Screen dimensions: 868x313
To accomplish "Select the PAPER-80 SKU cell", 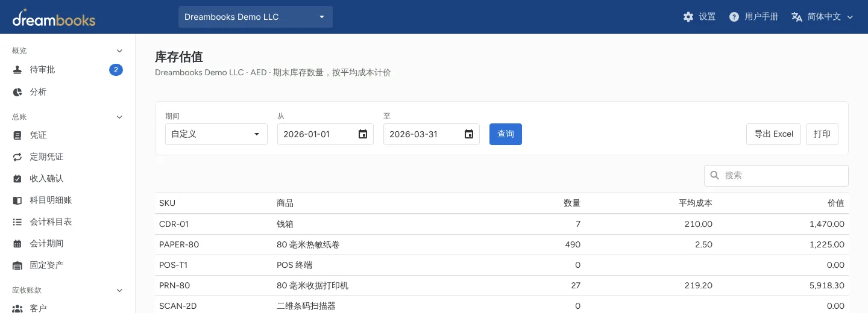I will click(179, 244).
